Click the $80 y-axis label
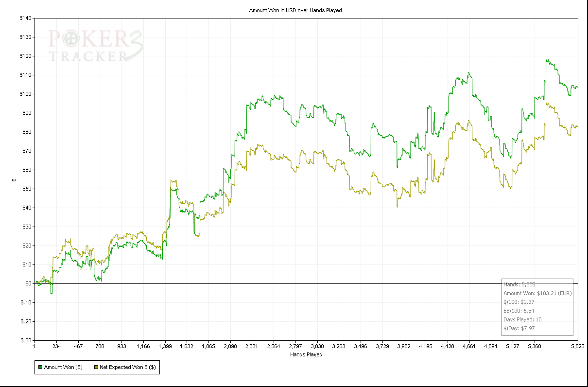The image size is (588, 387). pos(27,132)
